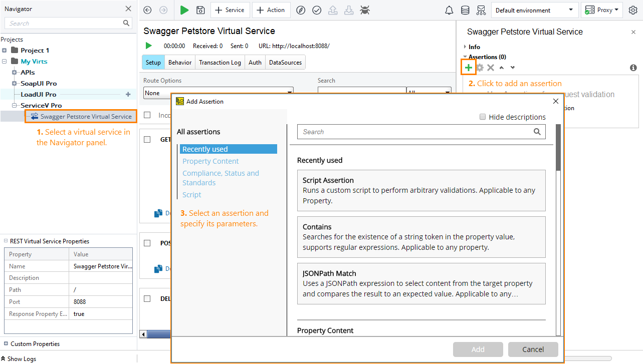The width and height of the screenshot is (643, 364).
Task: Close the right Swagger Petstore panel
Action: tap(633, 32)
